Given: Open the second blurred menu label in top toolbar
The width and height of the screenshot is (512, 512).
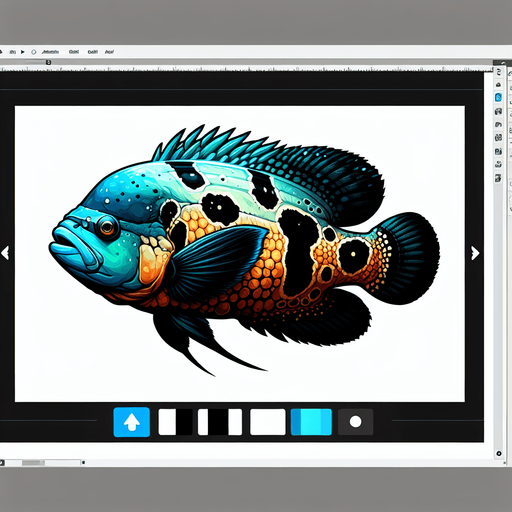Looking at the screenshot, I should (x=74, y=52).
